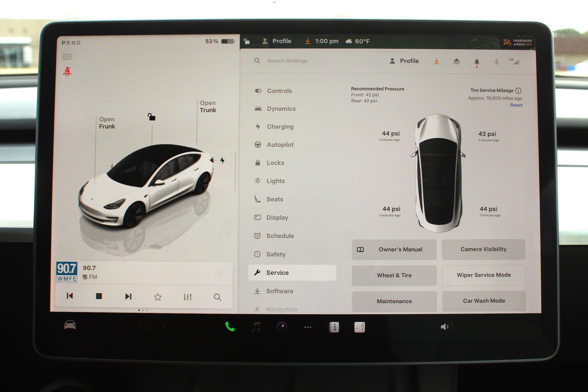Click the notifications bell icon
This screenshot has height=392, width=588.
point(477,62)
